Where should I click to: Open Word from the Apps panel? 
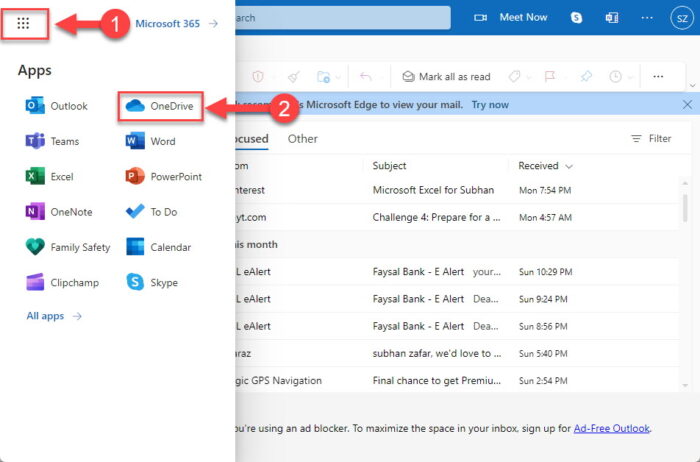tap(150, 141)
